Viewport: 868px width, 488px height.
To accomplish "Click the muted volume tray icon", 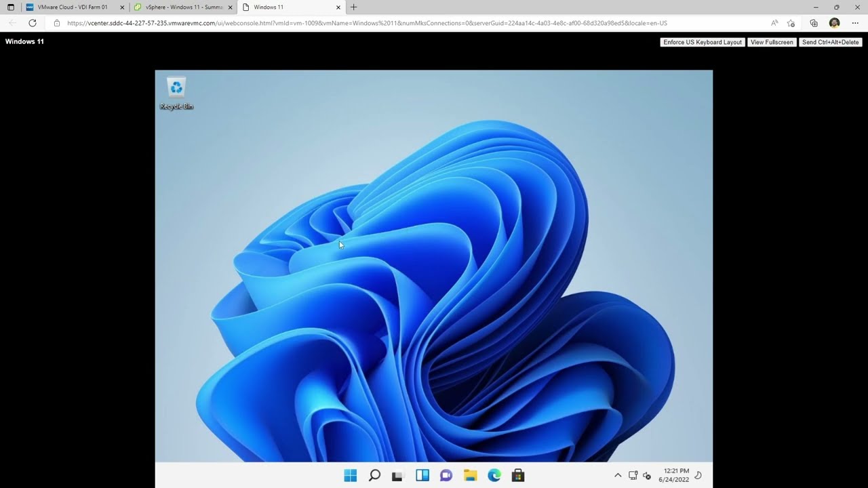I will [647, 475].
